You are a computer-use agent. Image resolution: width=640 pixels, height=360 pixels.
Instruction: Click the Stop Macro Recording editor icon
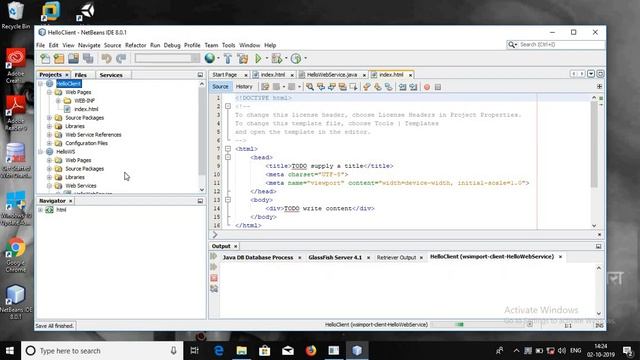(438, 87)
